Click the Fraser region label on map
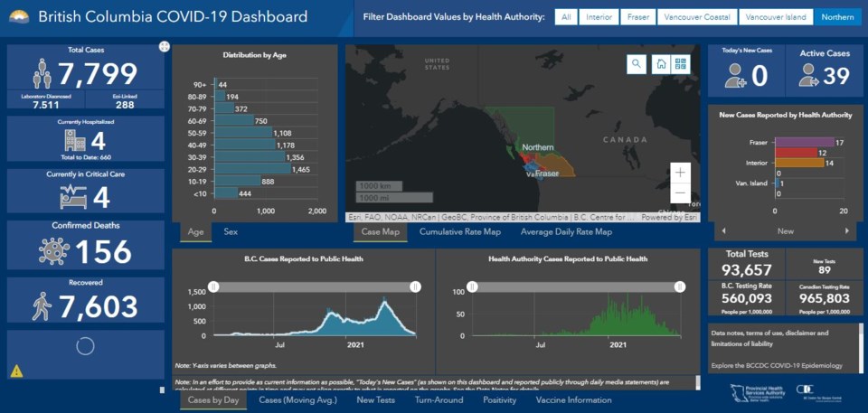 click(x=546, y=174)
